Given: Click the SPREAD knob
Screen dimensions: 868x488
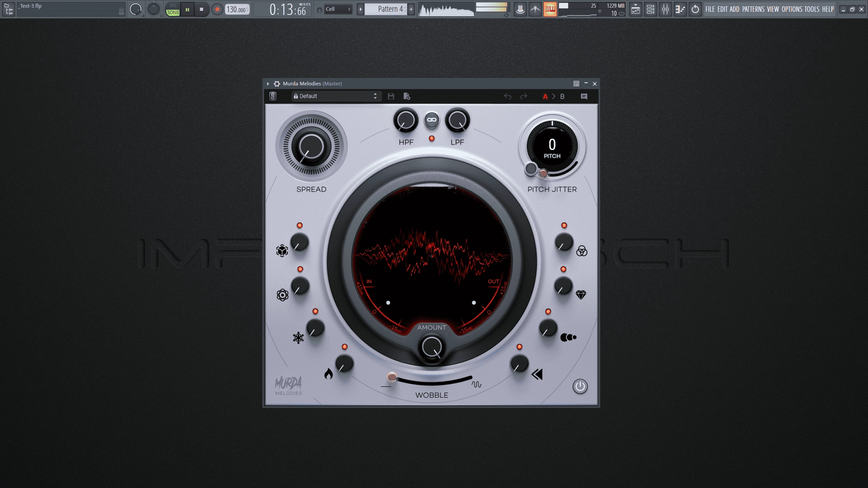Looking at the screenshot, I should [x=311, y=146].
